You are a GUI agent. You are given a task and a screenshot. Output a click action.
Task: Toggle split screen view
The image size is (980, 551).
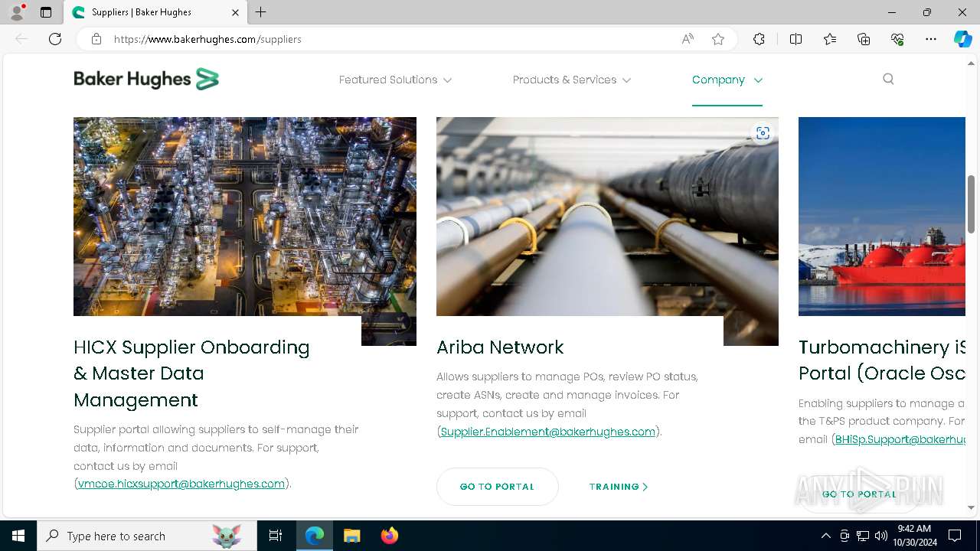(795, 39)
